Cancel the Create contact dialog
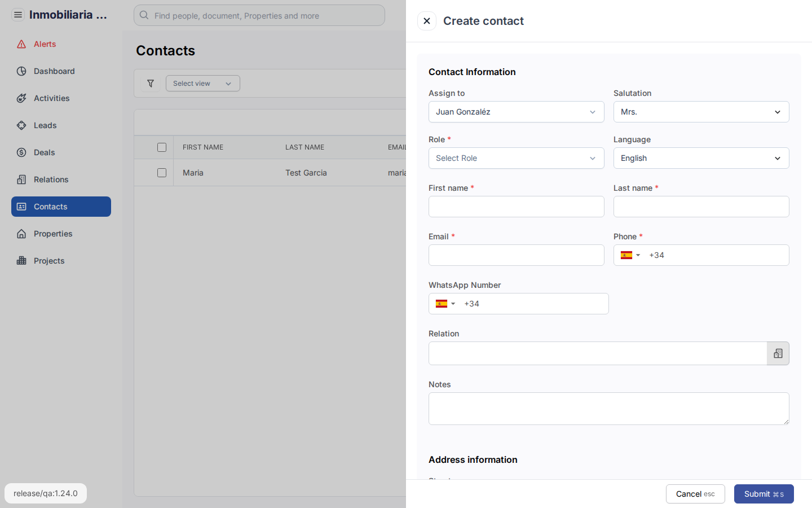This screenshot has height=508, width=812. [x=695, y=494]
